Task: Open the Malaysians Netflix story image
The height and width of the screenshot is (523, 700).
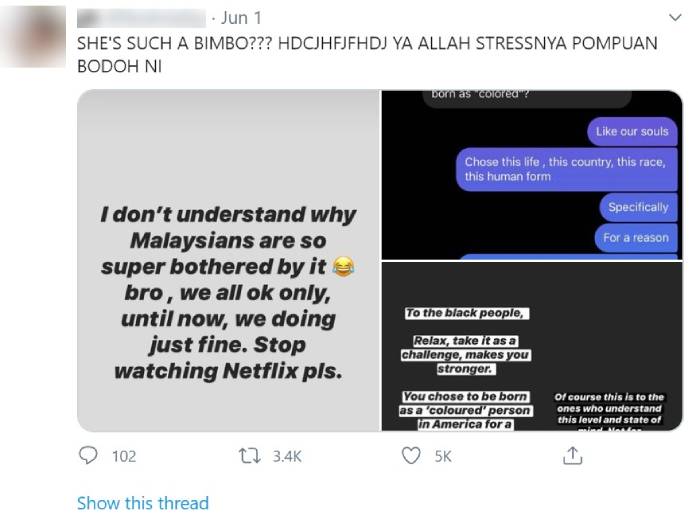Action: (229, 261)
